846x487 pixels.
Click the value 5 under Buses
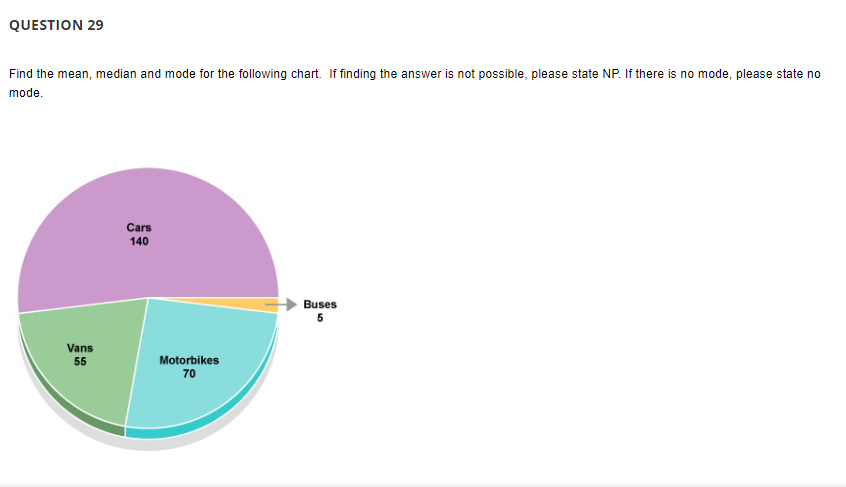click(x=320, y=318)
